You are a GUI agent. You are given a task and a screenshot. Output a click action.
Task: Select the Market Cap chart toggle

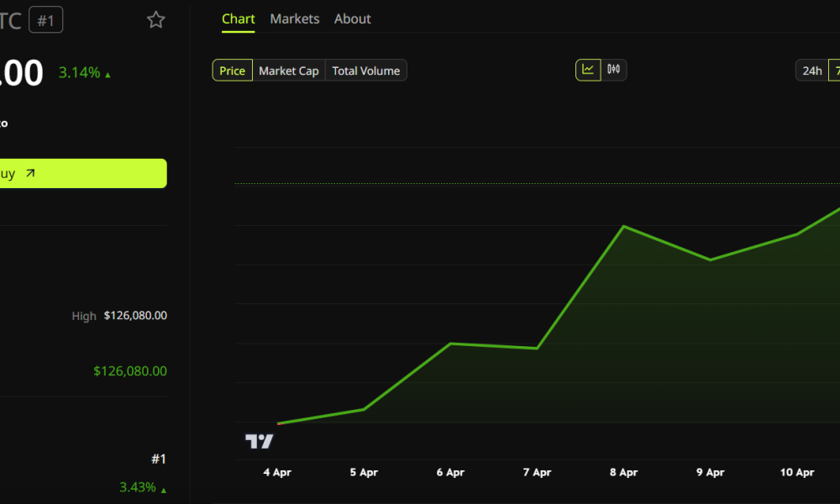[288, 71]
